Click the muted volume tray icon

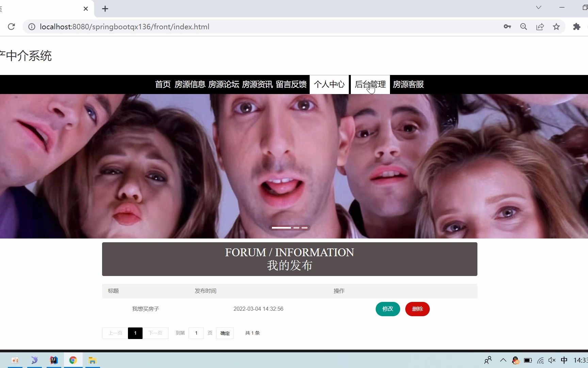pyautogui.click(x=552, y=360)
